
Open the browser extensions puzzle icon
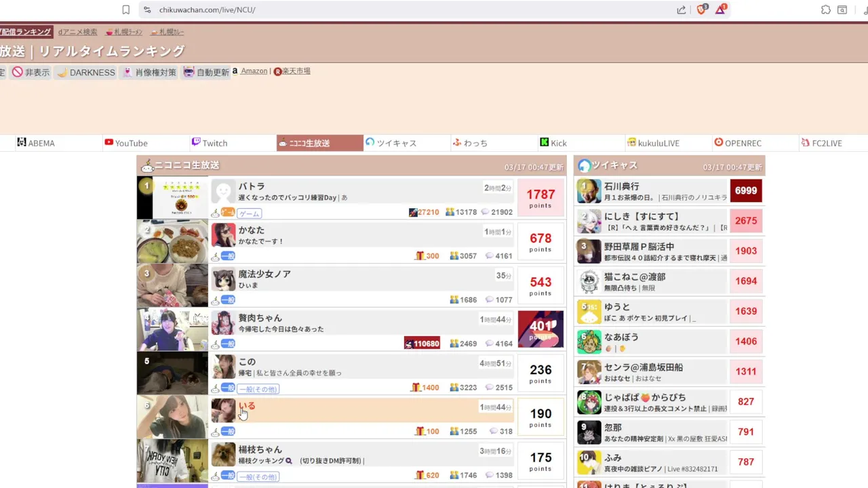[x=825, y=9]
